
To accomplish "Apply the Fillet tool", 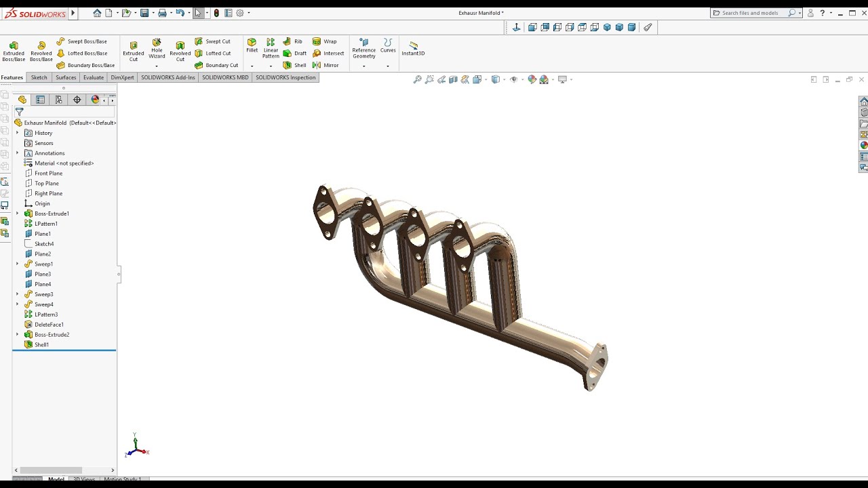I will click(252, 46).
